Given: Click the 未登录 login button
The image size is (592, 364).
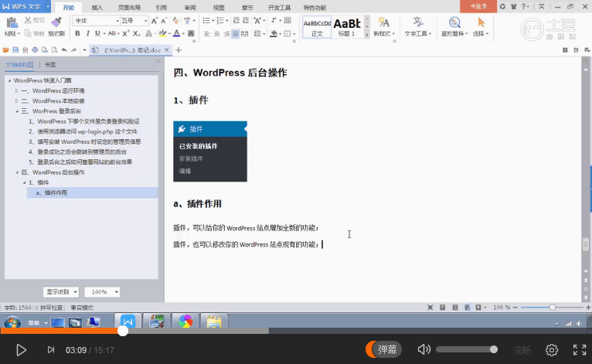Looking at the screenshot, I should pos(478,6).
